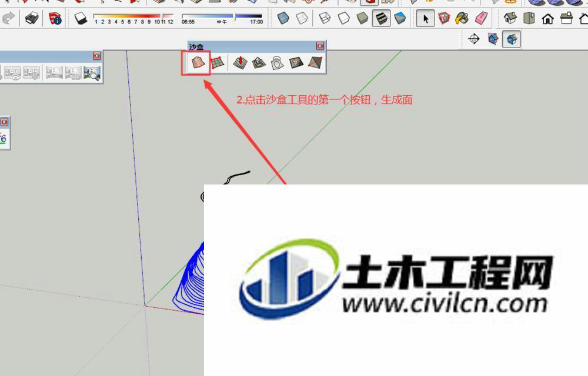The image size is (588, 376).
Task: Switch to Iso standard view
Action: [510, 18]
